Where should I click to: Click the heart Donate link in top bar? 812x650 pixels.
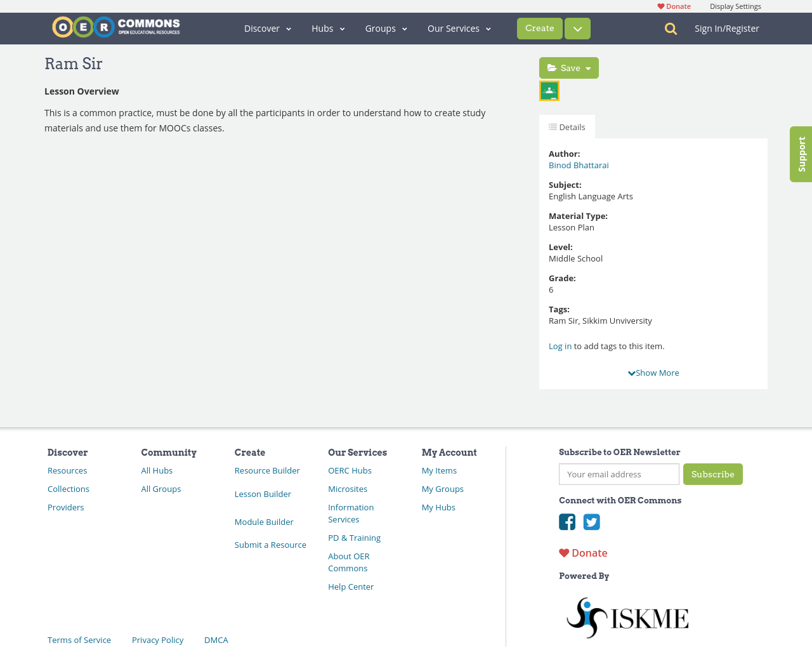674,6
